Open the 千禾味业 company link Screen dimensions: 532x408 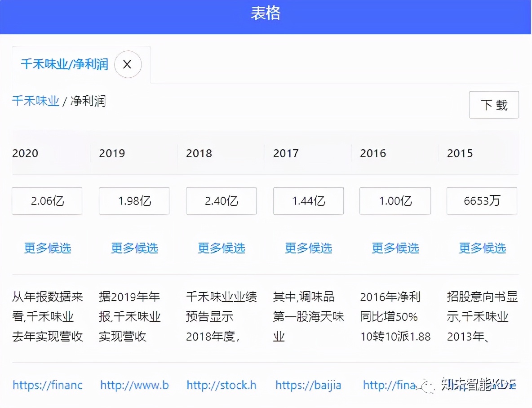click(35, 101)
